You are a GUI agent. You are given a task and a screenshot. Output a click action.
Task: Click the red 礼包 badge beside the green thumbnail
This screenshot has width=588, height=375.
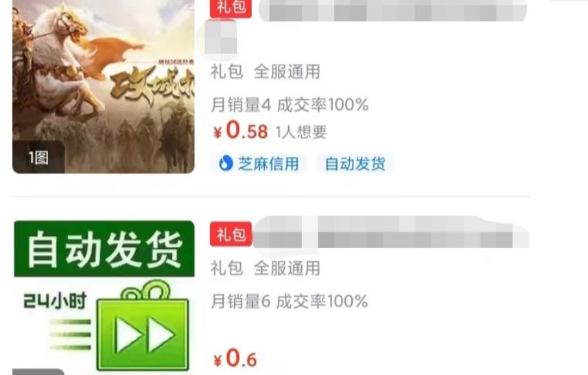coord(231,234)
